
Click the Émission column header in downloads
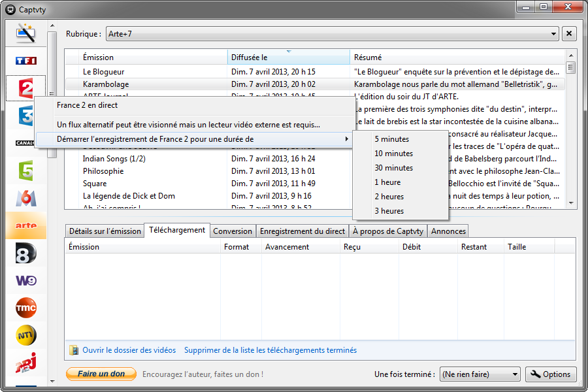143,247
